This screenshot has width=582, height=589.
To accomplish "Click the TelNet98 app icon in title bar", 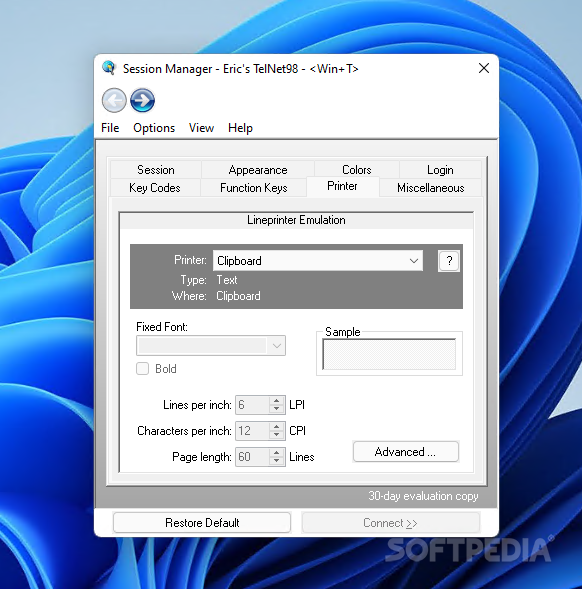I will point(109,68).
